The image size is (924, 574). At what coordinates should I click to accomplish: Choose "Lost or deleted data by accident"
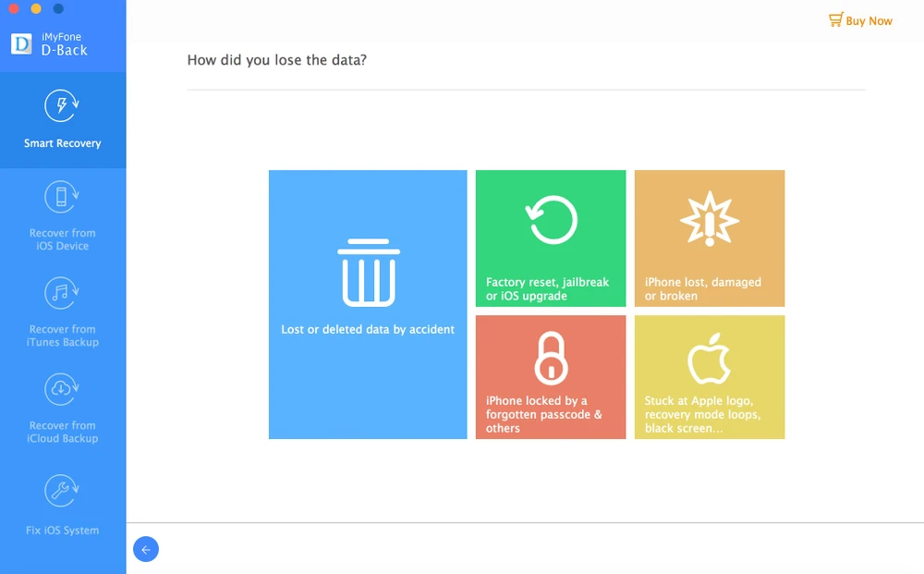[368, 329]
